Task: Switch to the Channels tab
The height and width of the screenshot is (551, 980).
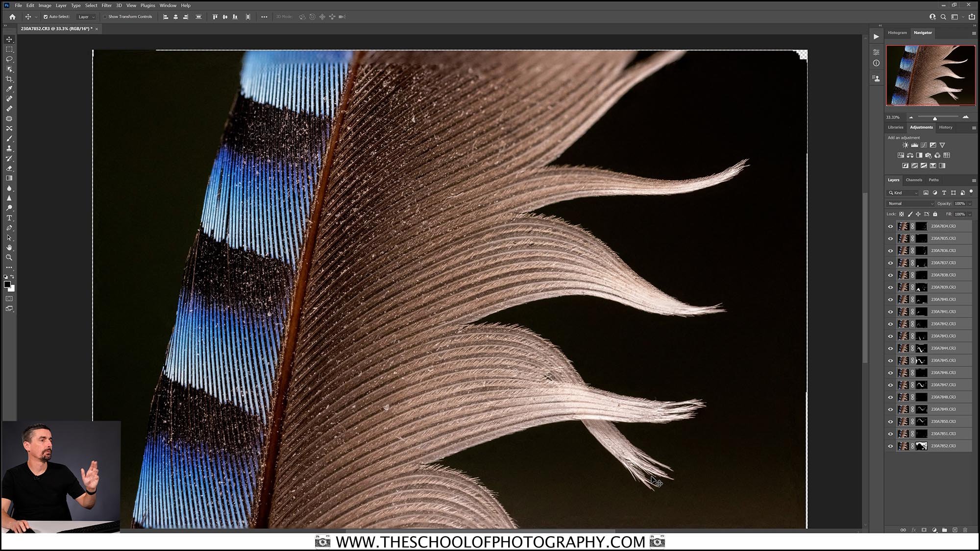Action: point(913,180)
